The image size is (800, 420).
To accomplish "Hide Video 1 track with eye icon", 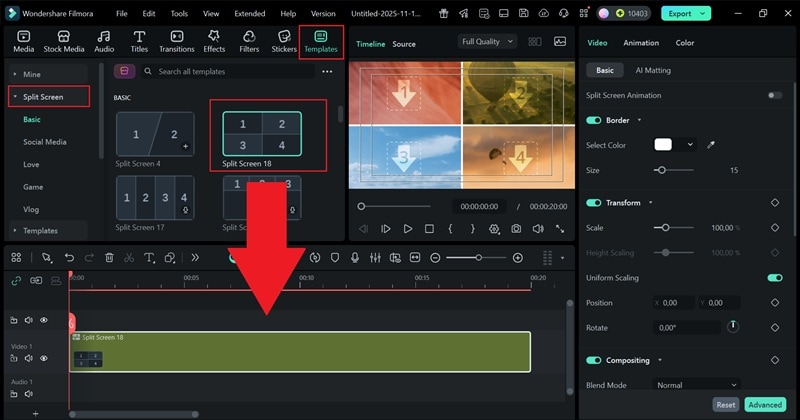I will [44, 358].
